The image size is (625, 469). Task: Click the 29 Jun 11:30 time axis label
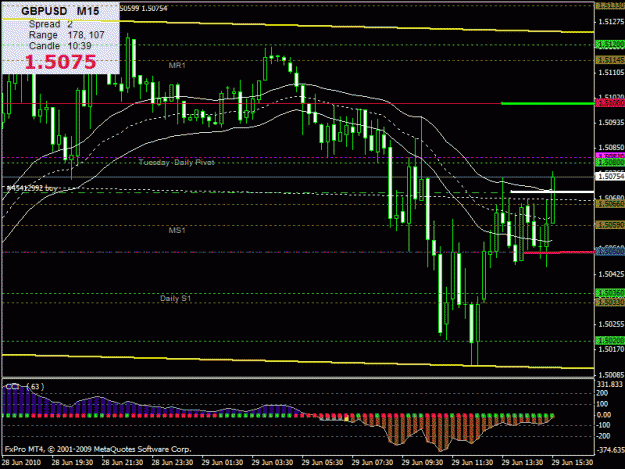coord(473,463)
